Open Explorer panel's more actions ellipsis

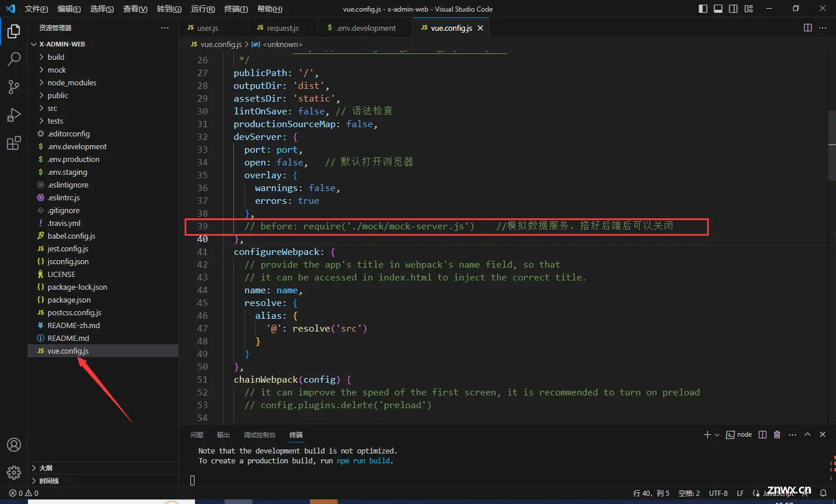[x=165, y=28]
